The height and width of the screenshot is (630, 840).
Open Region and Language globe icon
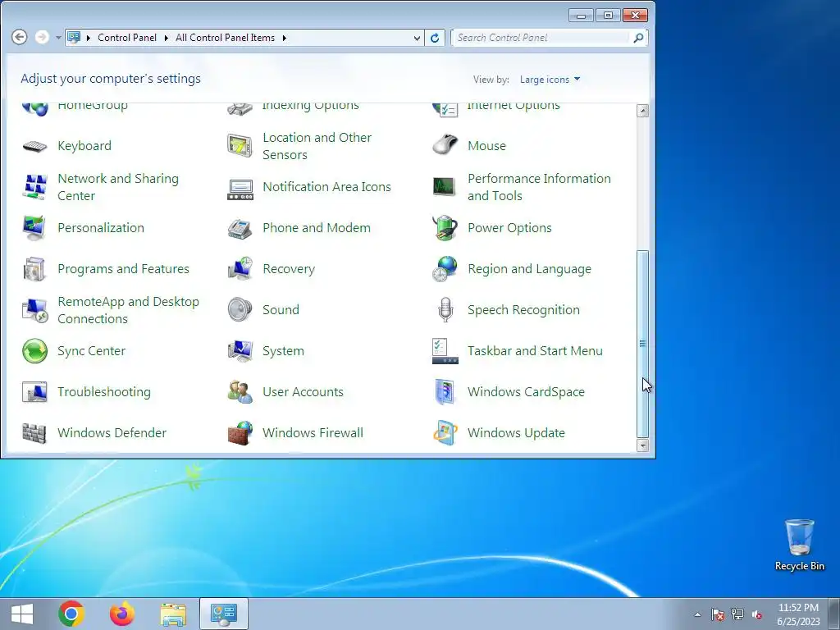click(x=445, y=269)
